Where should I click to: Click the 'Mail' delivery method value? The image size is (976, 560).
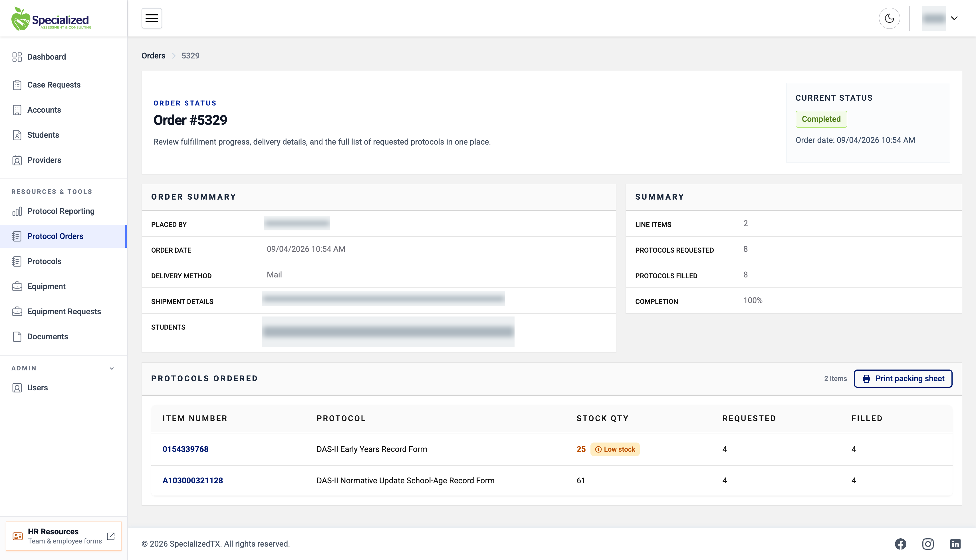[275, 275]
